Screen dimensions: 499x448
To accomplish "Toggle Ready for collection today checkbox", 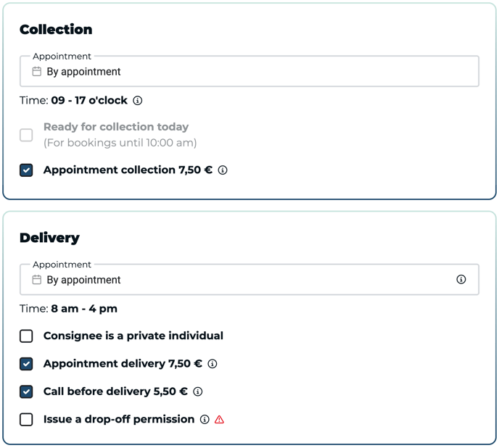I will (x=26, y=135).
